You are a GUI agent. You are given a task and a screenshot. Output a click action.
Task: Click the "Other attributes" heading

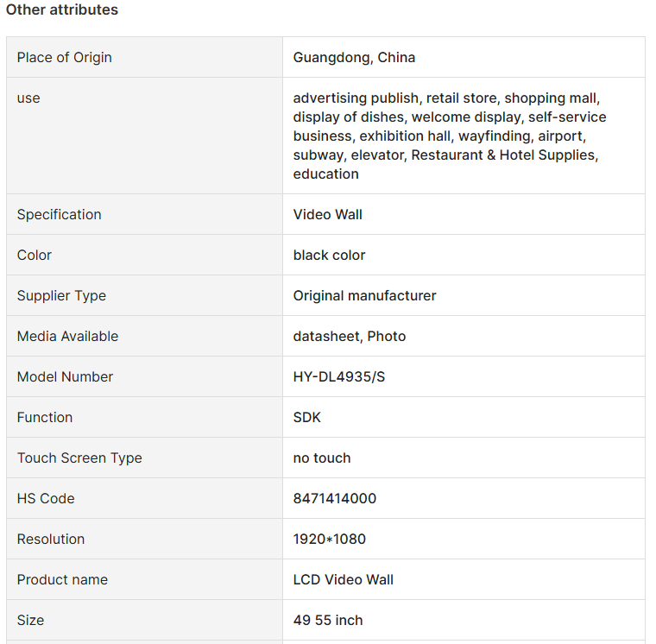tap(62, 10)
